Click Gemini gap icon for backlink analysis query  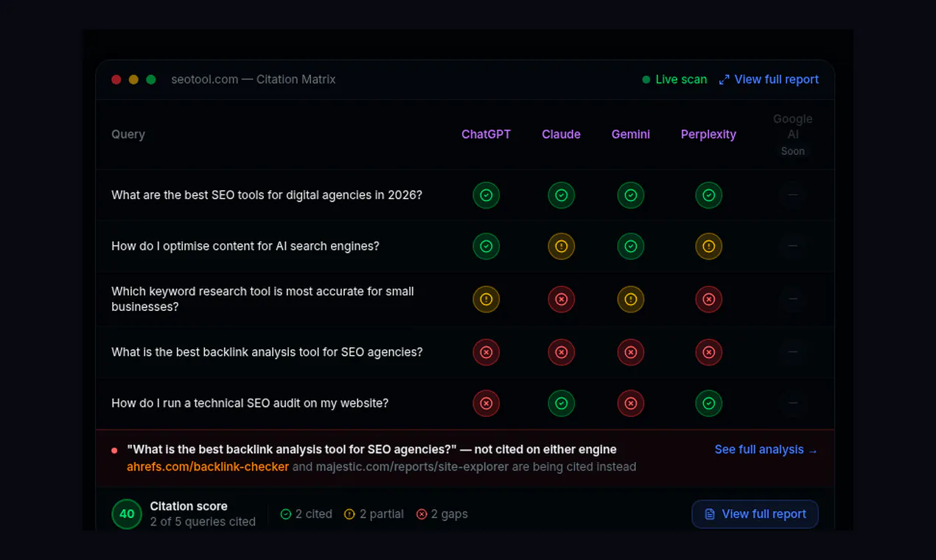(630, 352)
